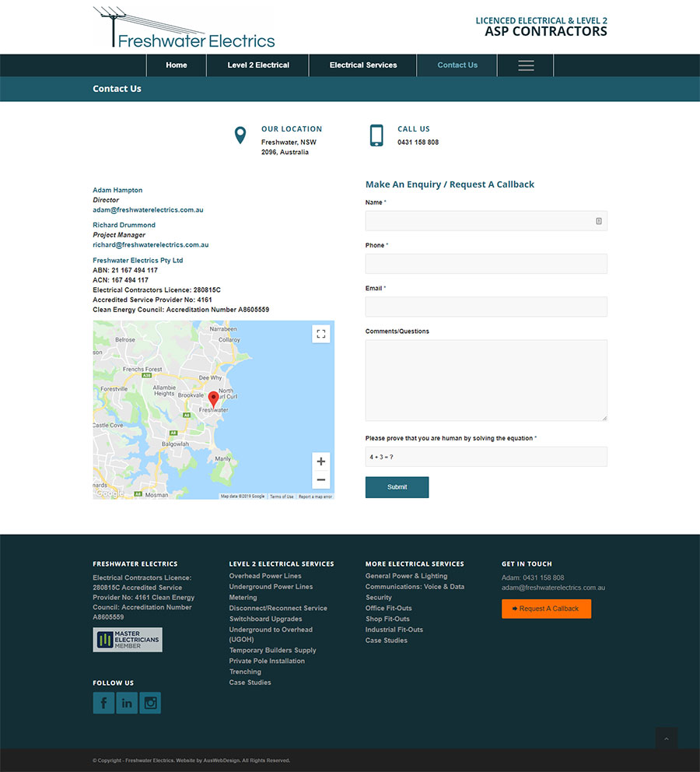This screenshot has height=772, width=700.
Task: Click the footer email adam@freshwaterelectrics.com.au
Action: pos(554,588)
